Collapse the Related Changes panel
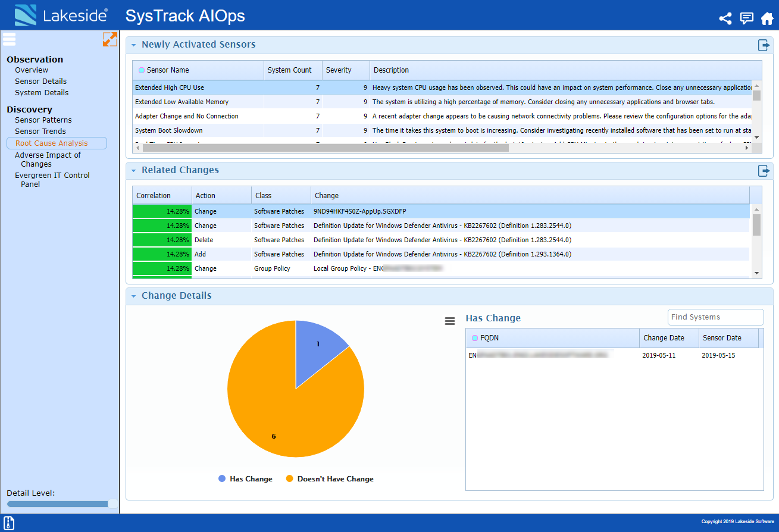 134,170
